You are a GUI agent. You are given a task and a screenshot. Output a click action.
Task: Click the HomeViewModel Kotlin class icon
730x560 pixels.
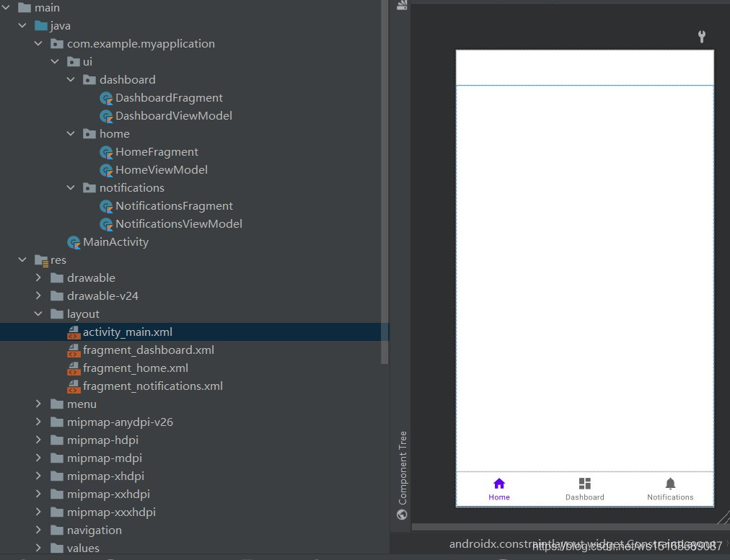click(x=106, y=170)
